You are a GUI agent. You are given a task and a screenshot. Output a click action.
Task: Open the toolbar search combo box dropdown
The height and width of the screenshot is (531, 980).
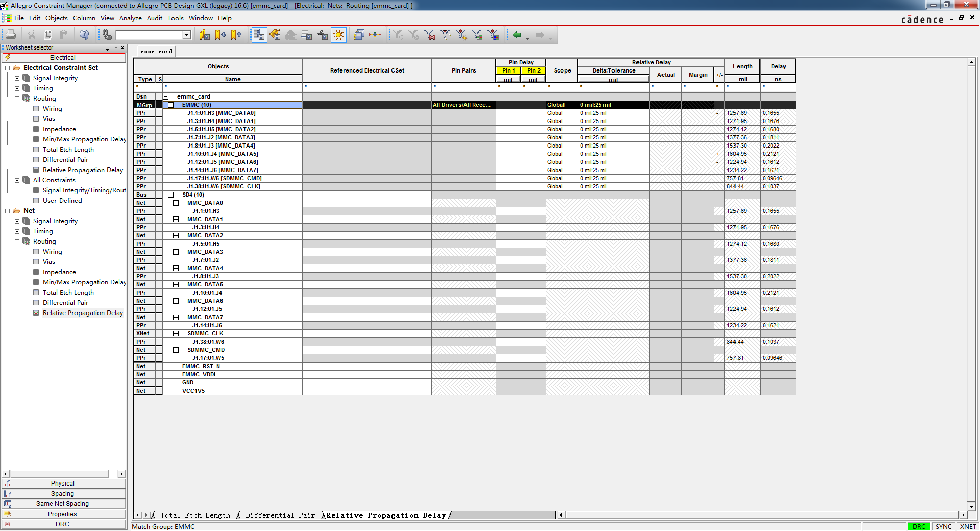click(187, 35)
